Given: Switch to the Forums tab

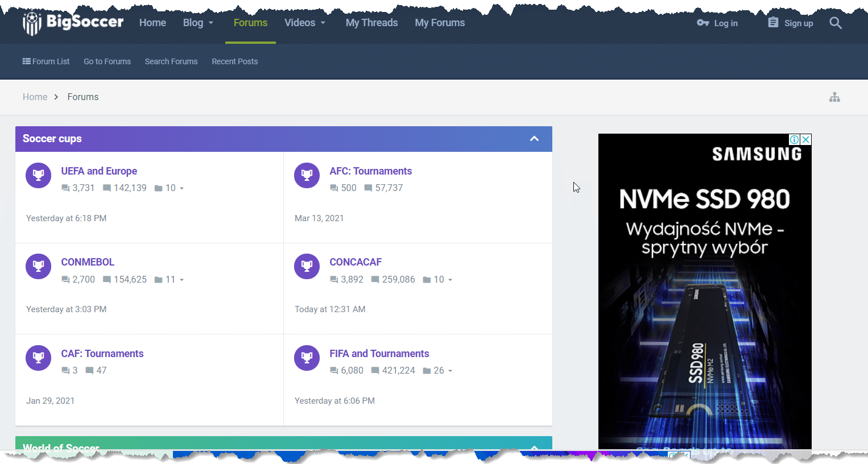Looking at the screenshot, I should click(250, 23).
